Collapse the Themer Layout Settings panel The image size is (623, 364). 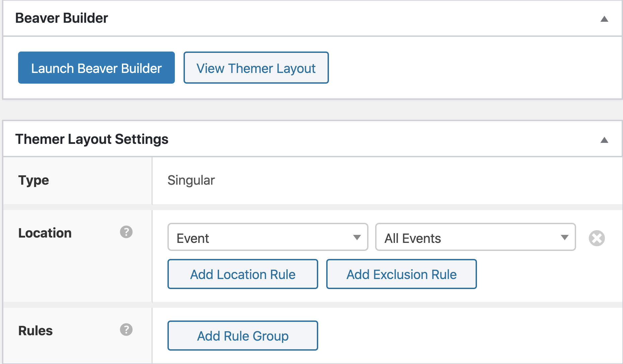click(604, 140)
